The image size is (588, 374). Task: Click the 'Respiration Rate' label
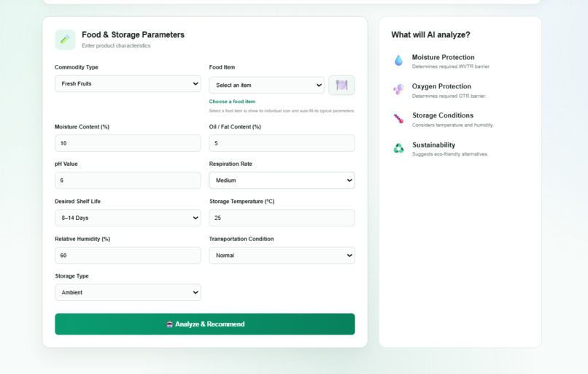(231, 164)
